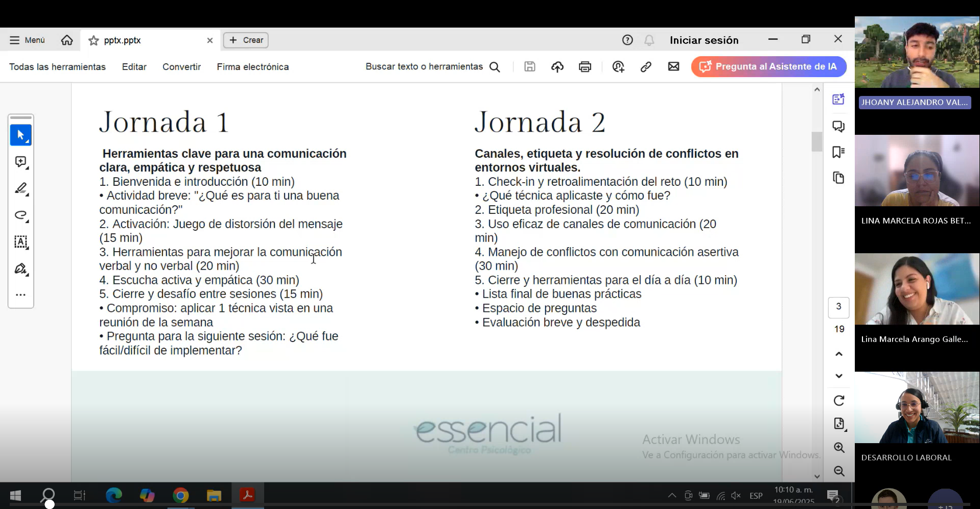Screen dimensions: 980x509
Task: Open the bookmarks panel icon
Action: 838,152
